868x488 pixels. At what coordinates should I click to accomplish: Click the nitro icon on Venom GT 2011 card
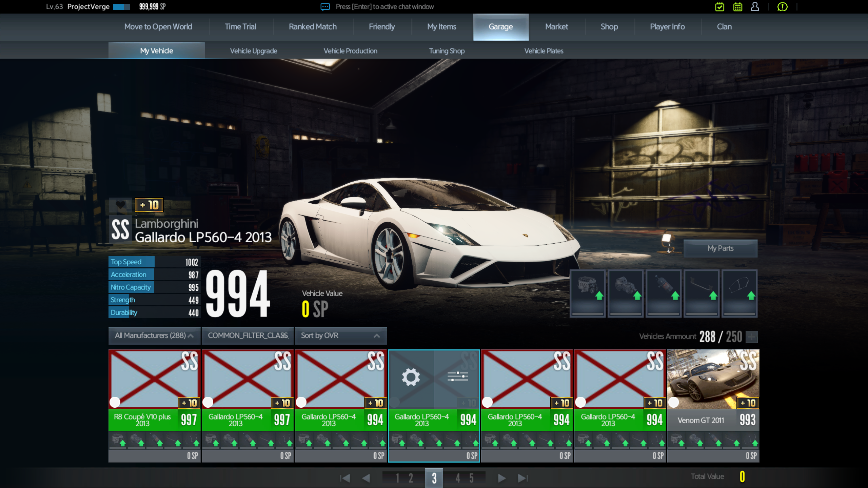click(x=714, y=440)
